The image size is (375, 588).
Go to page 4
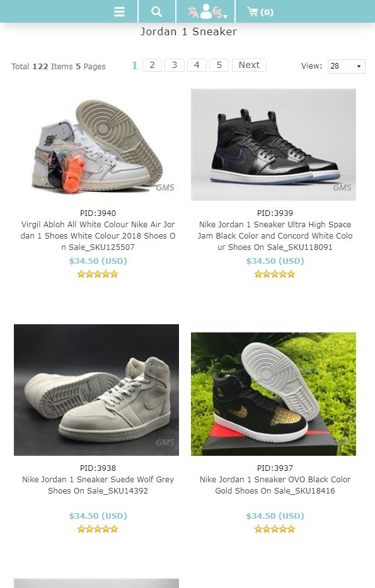coord(197,65)
